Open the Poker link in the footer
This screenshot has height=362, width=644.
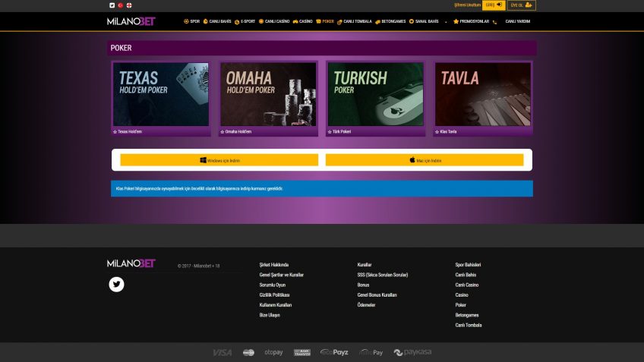(460, 305)
